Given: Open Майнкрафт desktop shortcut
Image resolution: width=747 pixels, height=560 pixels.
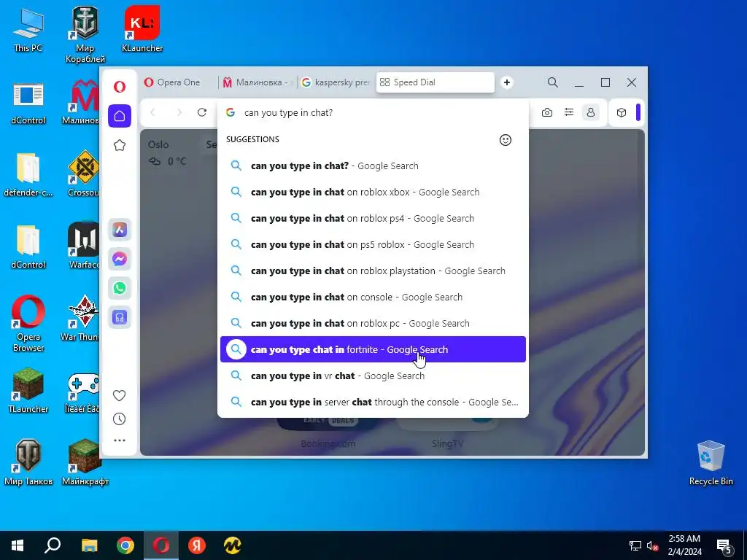Looking at the screenshot, I should coord(85,463).
